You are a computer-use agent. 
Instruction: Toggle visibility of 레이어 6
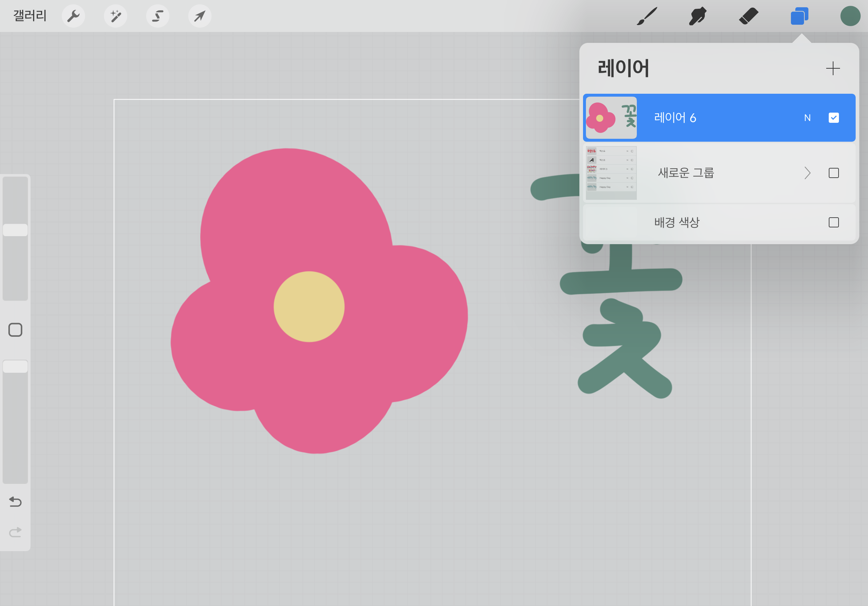coord(833,118)
